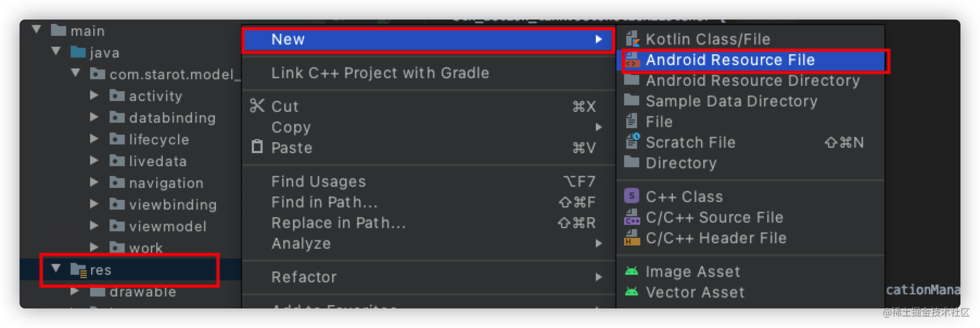Select the databinding package
Screen dimensions: 980x328
pyautogui.click(x=172, y=117)
